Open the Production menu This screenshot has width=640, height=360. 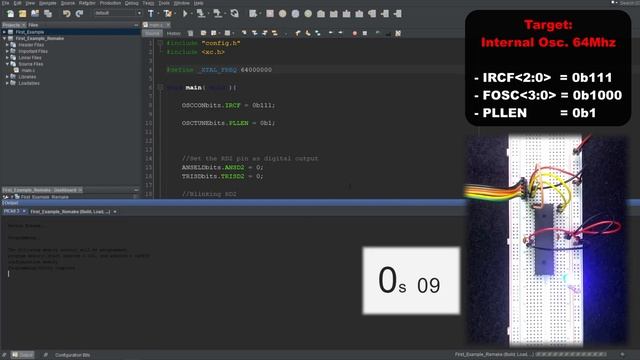(110, 3)
